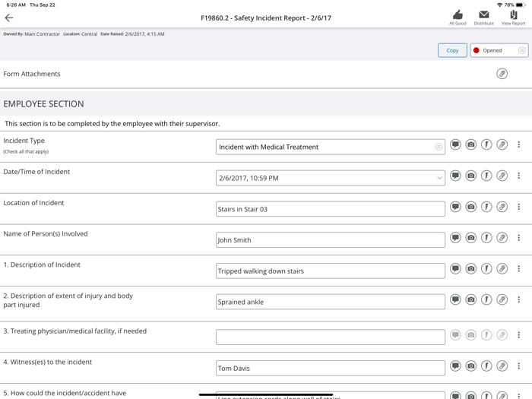The width and height of the screenshot is (532, 399).
Task: Add photo to Date/Time of Incident row
Action: tap(471, 176)
